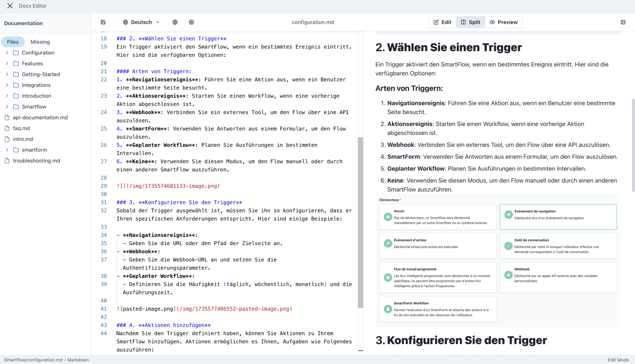Expand the Integrations folder
Image resolution: width=635 pixels, height=364 pixels.
[7, 85]
